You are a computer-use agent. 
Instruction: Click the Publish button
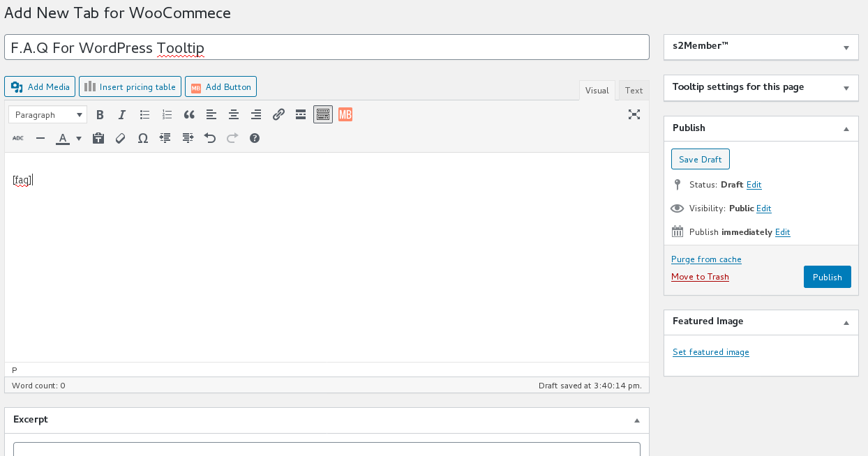click(x=827, y=277)
